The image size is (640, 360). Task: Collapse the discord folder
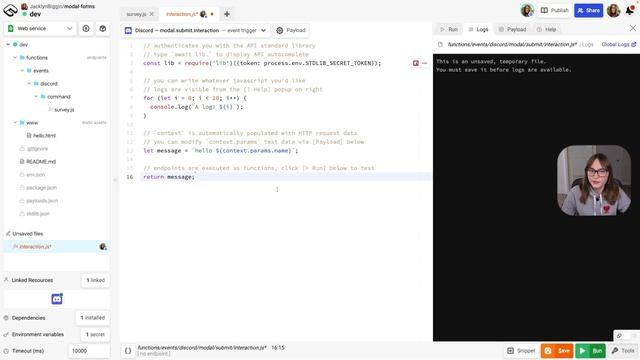29,84
